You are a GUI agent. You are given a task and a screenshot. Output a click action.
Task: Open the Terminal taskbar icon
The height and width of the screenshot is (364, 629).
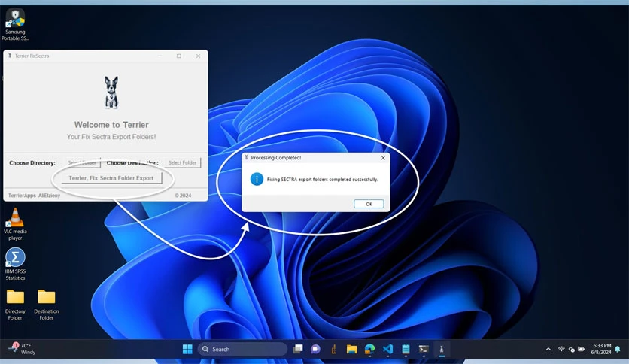click(424, 349)
